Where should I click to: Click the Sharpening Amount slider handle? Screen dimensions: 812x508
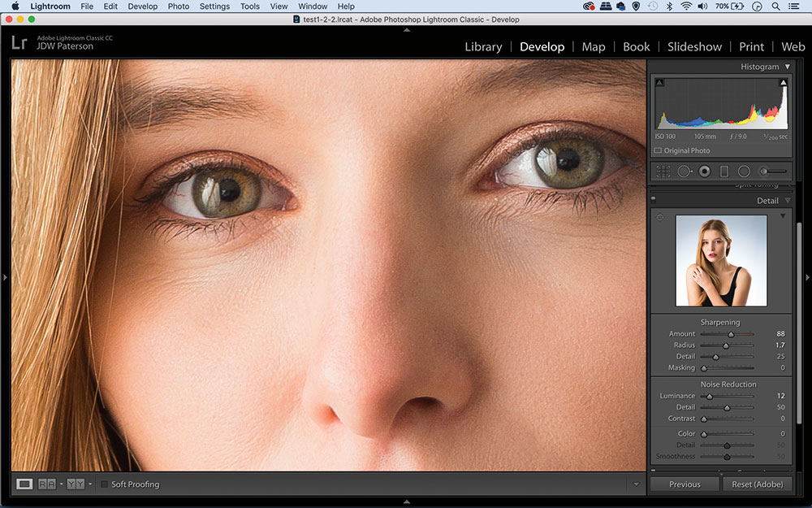pos(731,334)
